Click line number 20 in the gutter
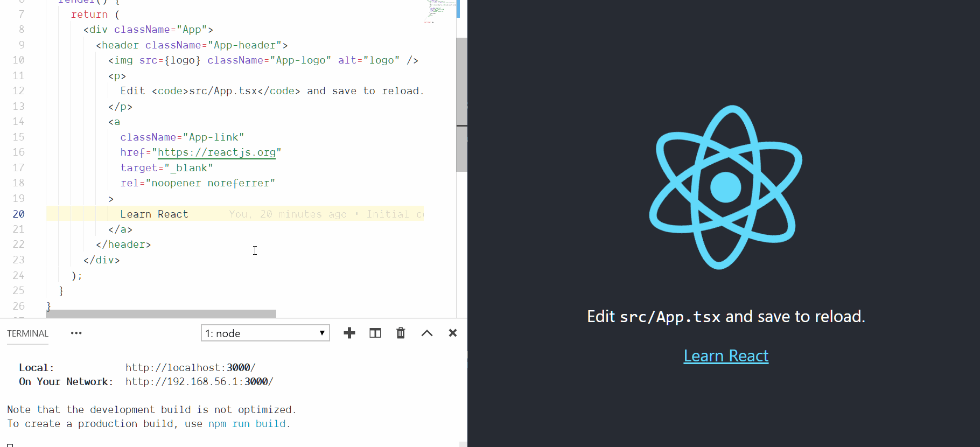980x447 pixels. (19, 214)
